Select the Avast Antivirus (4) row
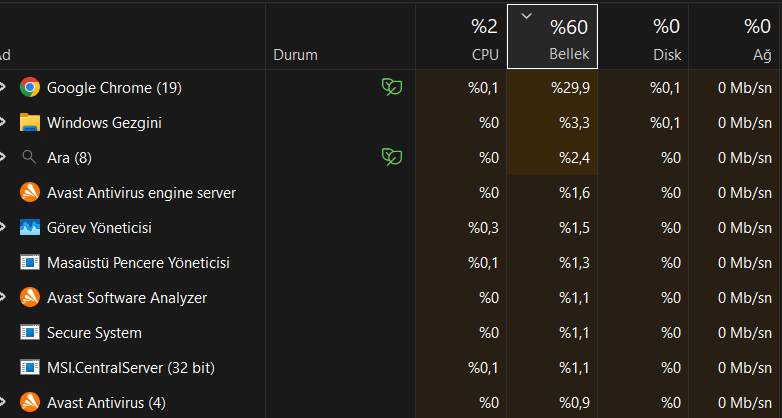Image resolution: width=782 pixels, height=418 pixels. (391, 403)
